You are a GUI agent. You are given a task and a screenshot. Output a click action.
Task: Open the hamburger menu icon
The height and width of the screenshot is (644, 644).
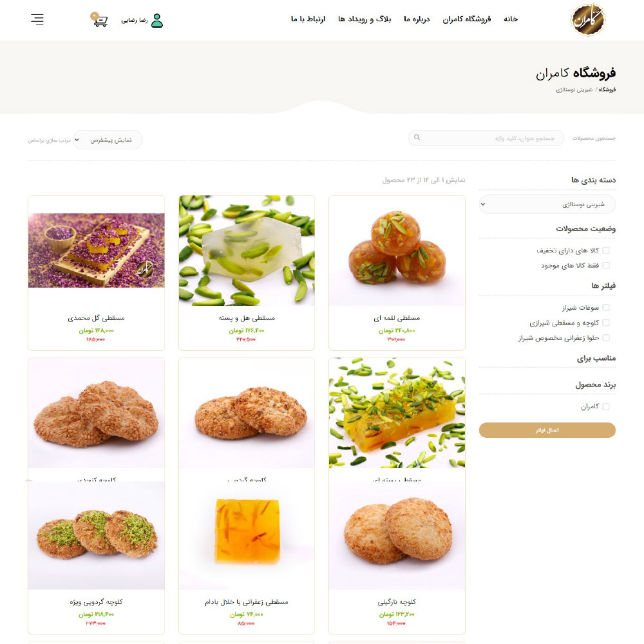point(37,20)
